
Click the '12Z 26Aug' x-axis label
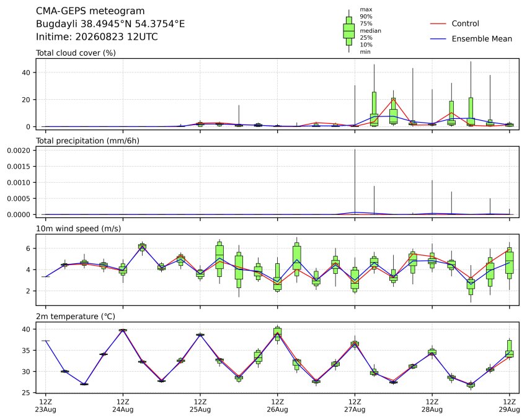278,406
